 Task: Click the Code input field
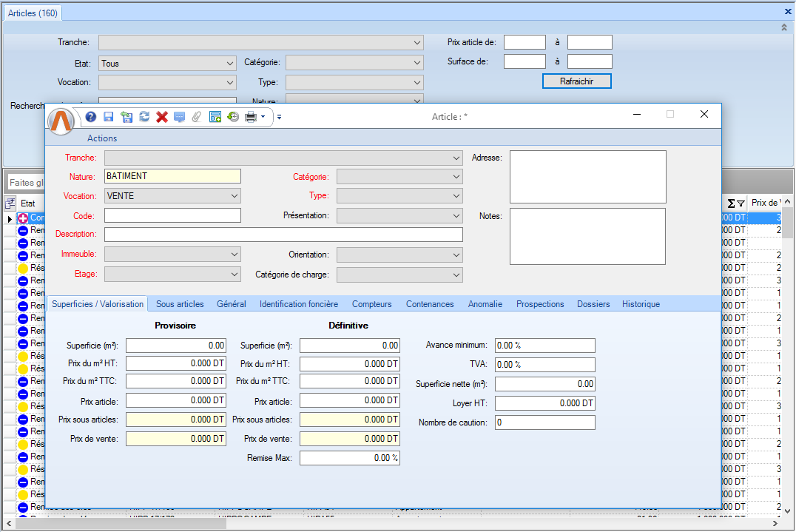tap(172, 215)
